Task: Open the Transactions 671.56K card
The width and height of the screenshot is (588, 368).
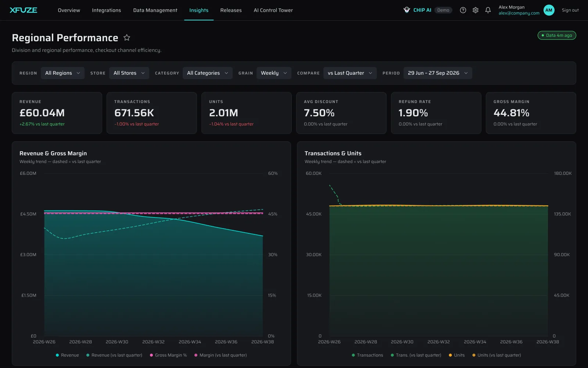Action: (152, 113)
